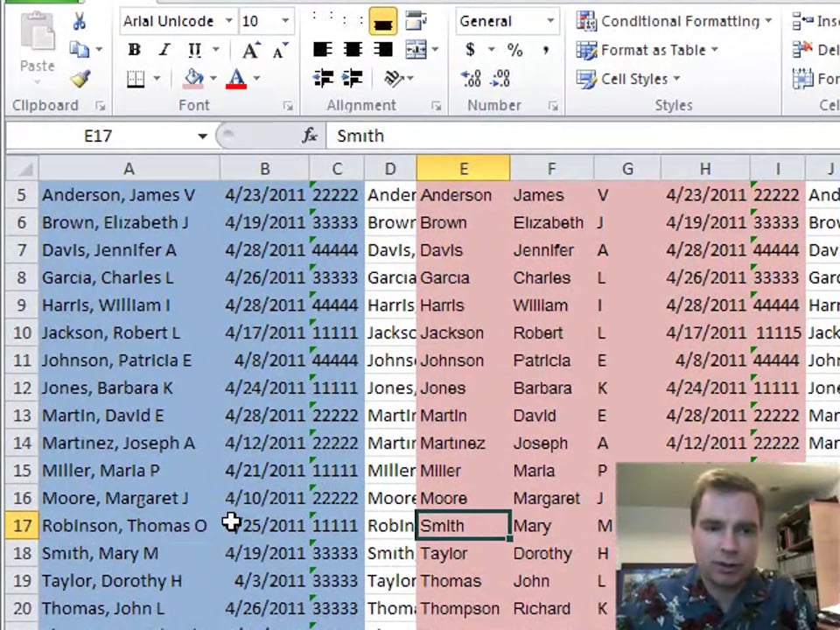Image resolution: width=840 pixels, height=630 pixels.
Task: Select cell with value 11115
Action: point(778,332)
